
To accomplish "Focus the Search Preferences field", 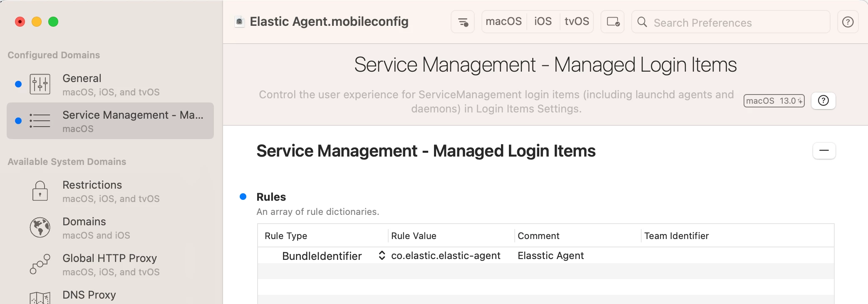I will [731, 22].
